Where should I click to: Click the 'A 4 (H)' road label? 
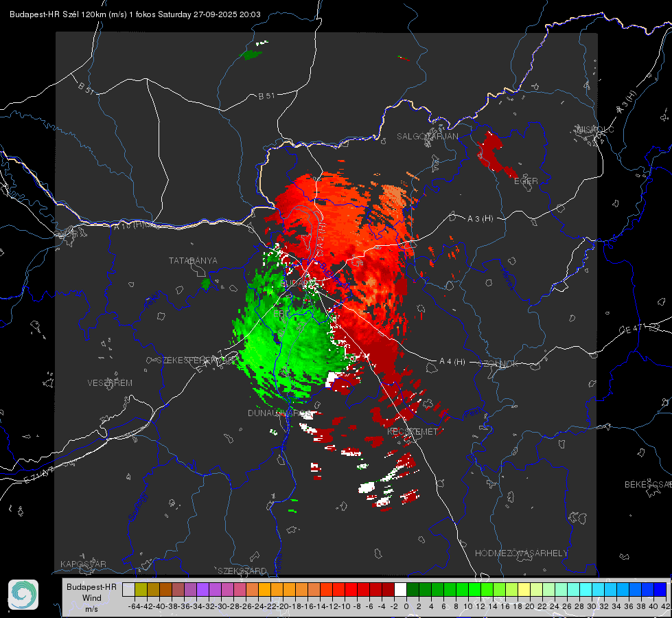coord(452,362)
